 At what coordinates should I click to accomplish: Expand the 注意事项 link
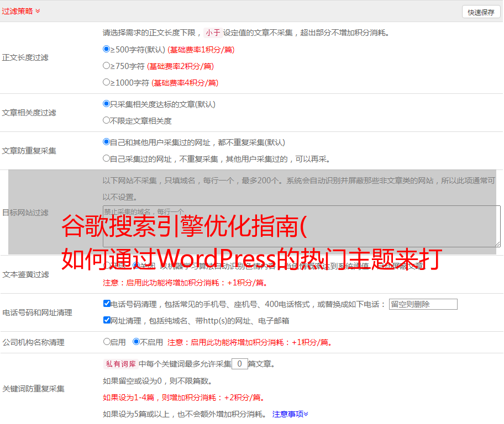[x=290, y=415]
